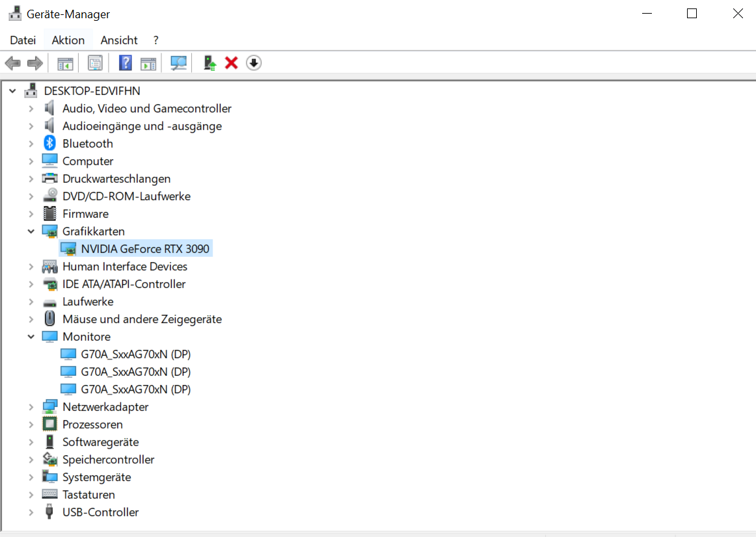Click the DESKTOP-EDVIFHN computer icon

[31, 90]
